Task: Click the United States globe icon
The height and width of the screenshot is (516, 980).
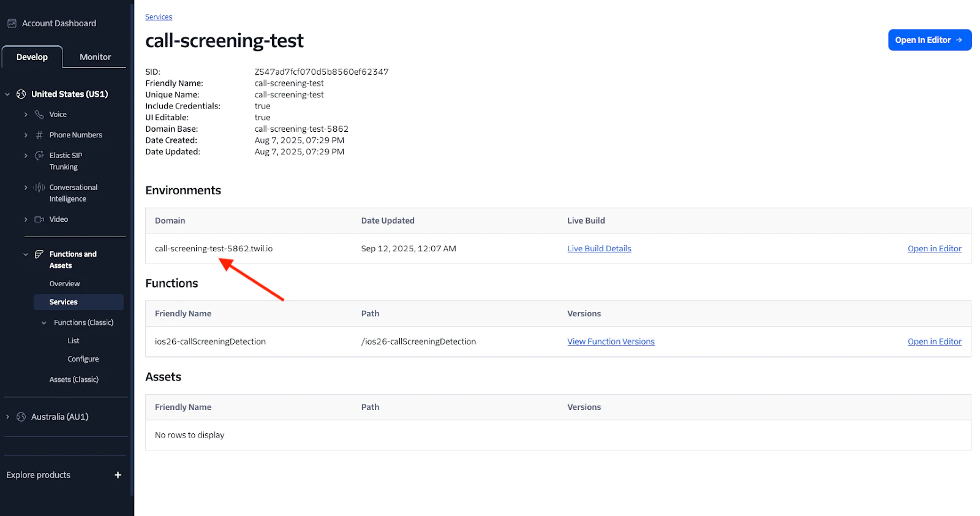Action: point(21,94)
